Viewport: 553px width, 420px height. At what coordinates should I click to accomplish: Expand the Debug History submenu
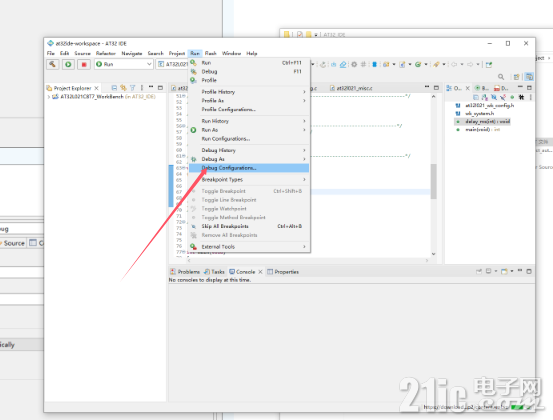[249, 150]
